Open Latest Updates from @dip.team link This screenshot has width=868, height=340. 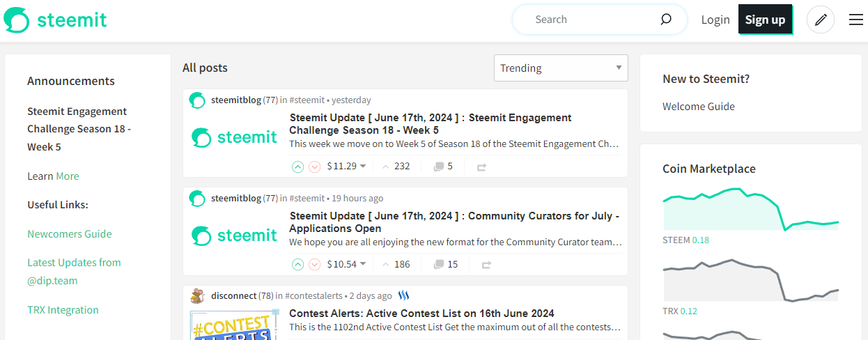(74, 272)
